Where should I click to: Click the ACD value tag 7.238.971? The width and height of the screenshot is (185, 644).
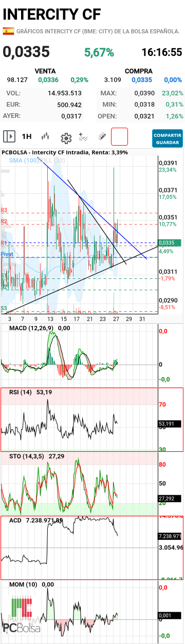coord(169,536)
